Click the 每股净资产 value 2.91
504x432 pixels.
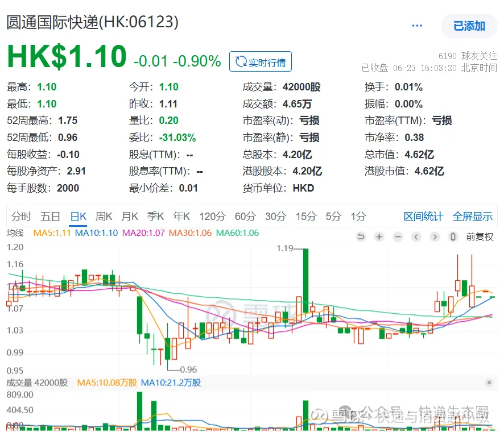pyautogui.click(x=76, y=171)
